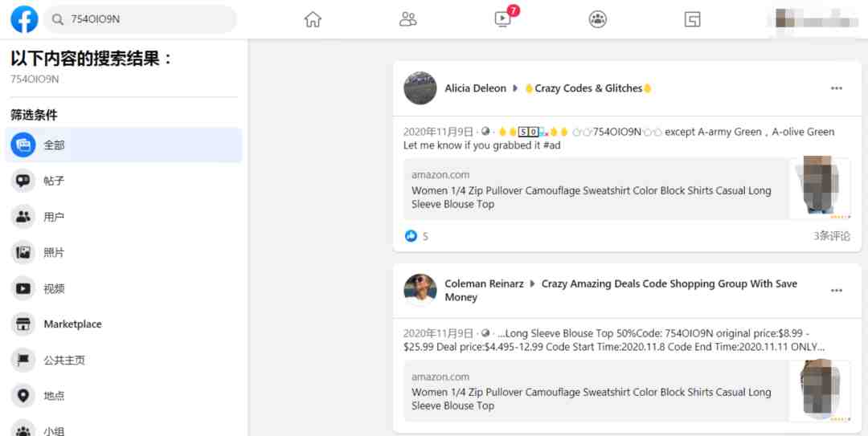Click the 照片 photo icon

pos(23,253)
